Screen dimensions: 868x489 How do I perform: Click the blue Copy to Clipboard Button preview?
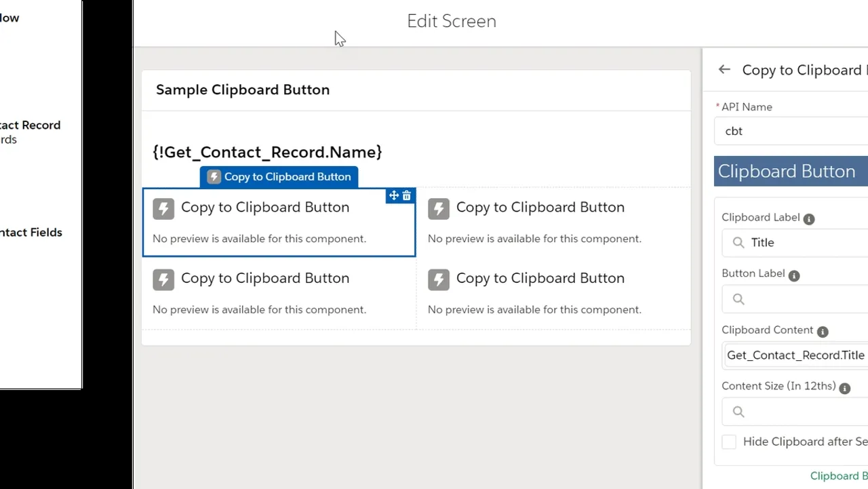click(x=279, y=176)
